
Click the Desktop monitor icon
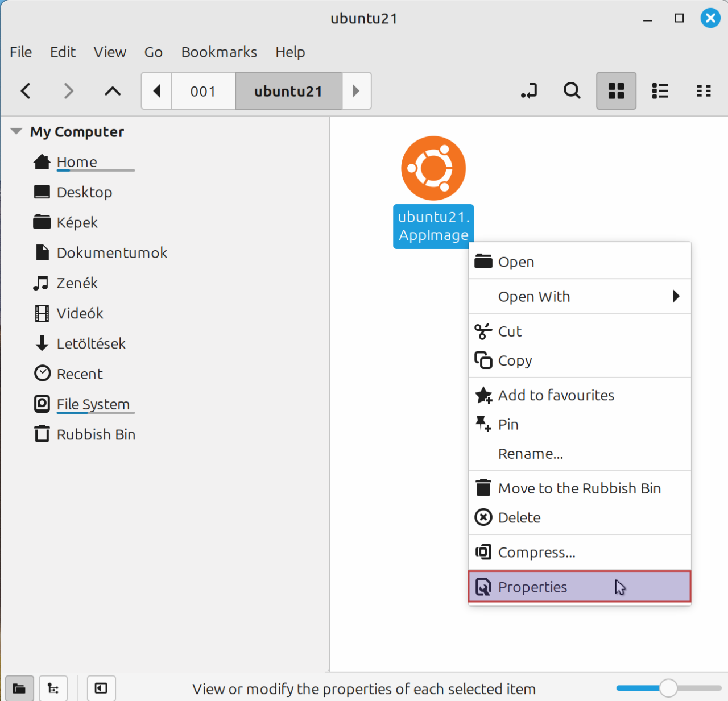coord(42,192)
